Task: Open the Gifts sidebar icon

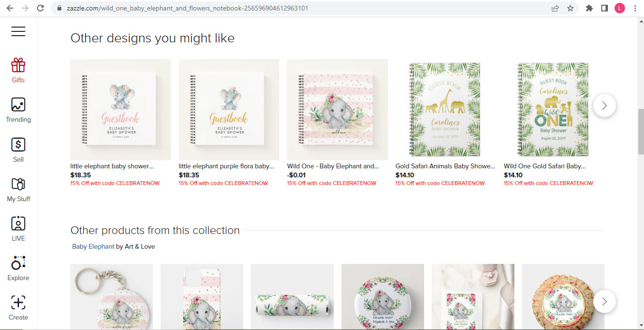Action: [19, 70]
